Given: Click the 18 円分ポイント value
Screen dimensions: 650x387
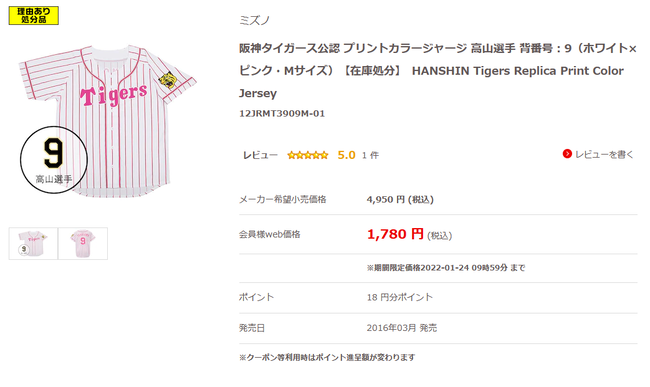Looking at the screenshot, I should coord(400,297).
